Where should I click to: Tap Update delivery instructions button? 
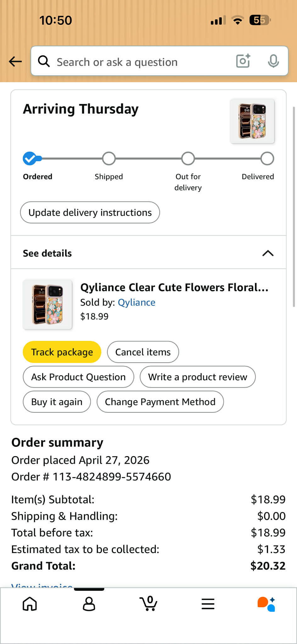(90, 212)
